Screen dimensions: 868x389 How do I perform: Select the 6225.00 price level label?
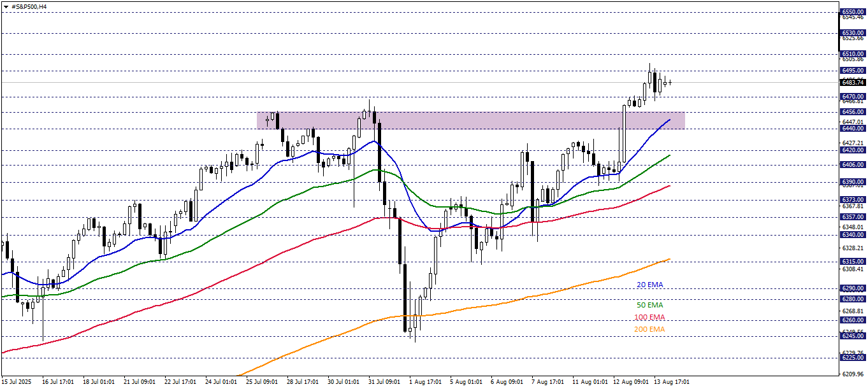click(853, 357)
